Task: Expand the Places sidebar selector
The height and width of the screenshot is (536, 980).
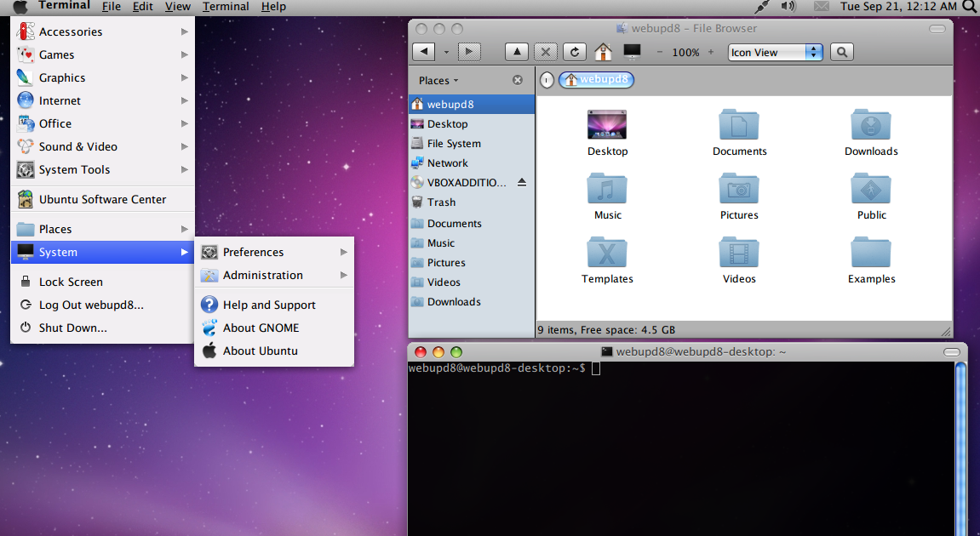Action: click(438, 81)
